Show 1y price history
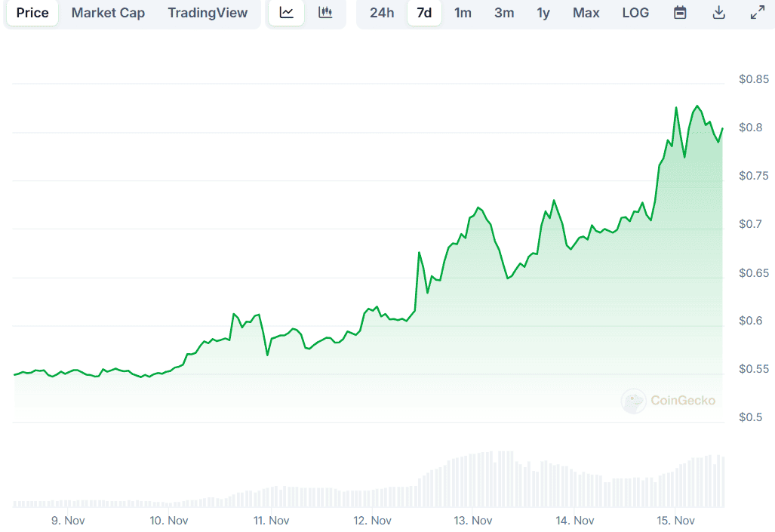 coord(543,13)
